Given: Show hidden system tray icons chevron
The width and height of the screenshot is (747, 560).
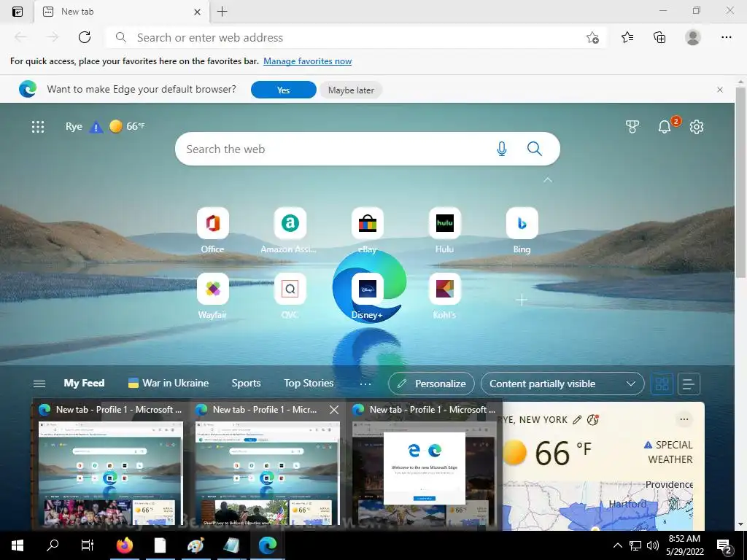Looking at the screenshot, I should [x=617, y=545].
